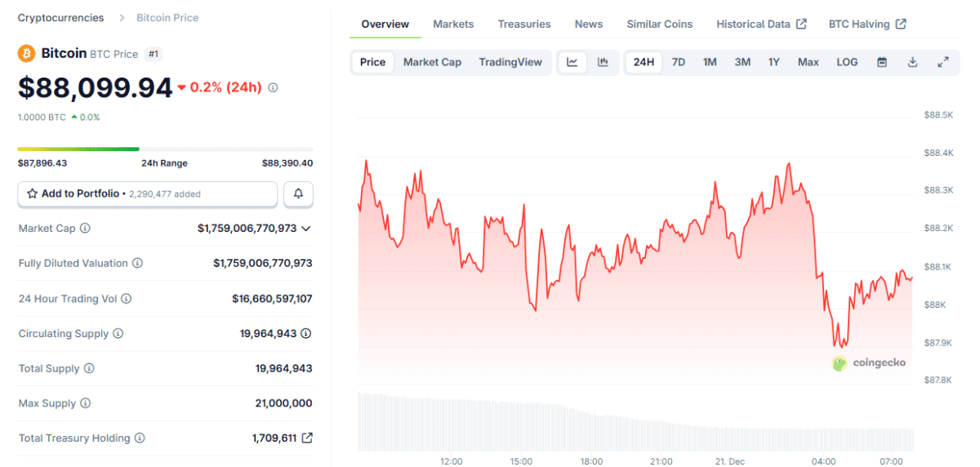
Task: Open the News tab
Action: tap(588, 24)
